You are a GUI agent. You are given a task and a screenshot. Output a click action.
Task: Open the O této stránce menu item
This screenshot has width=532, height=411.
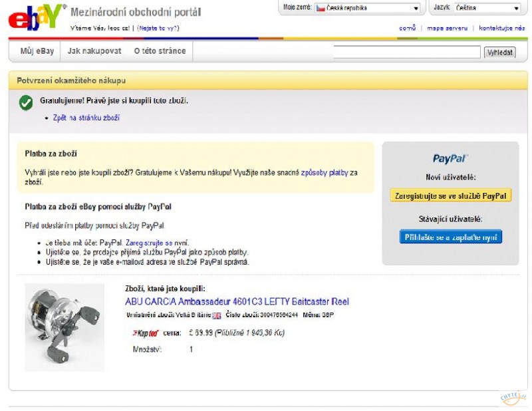click(x=160, y=51)
